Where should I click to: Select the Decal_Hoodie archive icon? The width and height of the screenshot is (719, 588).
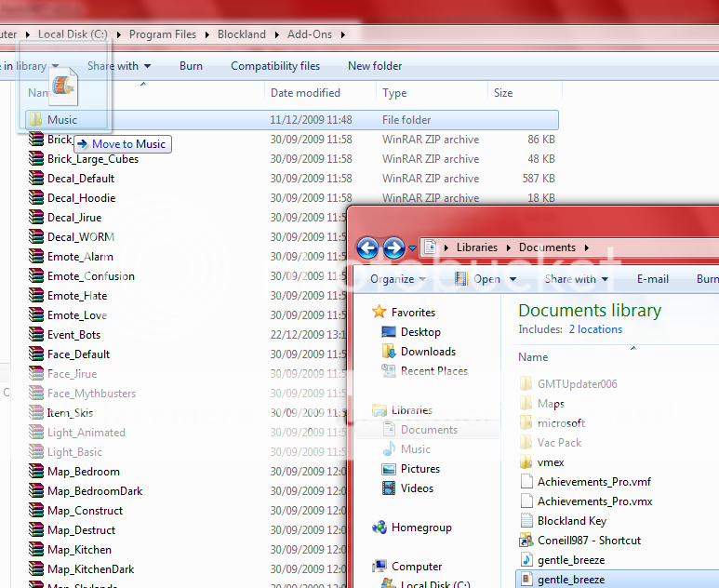(x=35, y=197)
